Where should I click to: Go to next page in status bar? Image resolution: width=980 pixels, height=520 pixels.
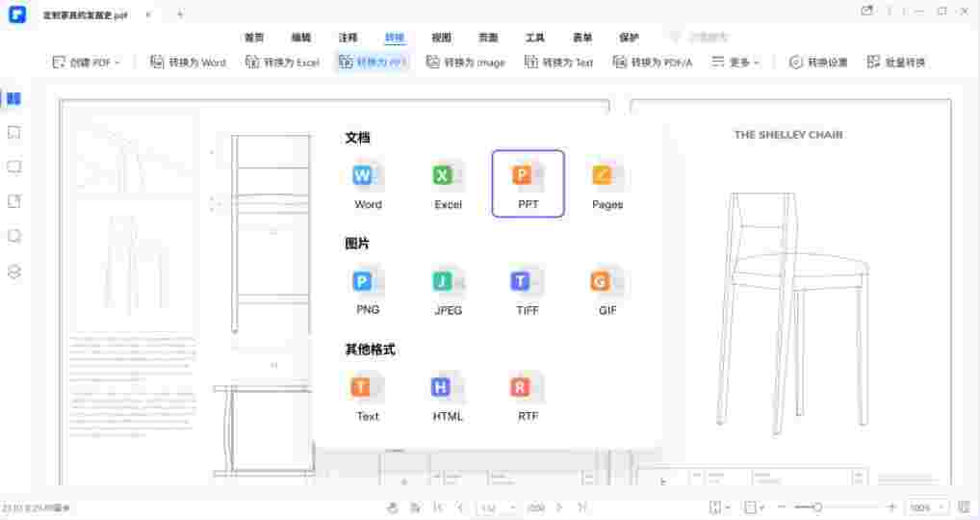[x=559, y=507]
